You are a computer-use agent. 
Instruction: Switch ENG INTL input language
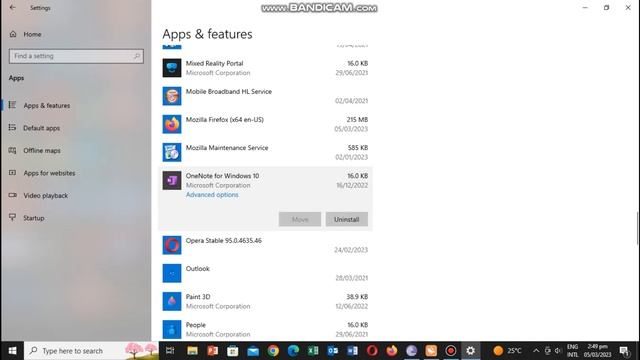pos(572,351)
